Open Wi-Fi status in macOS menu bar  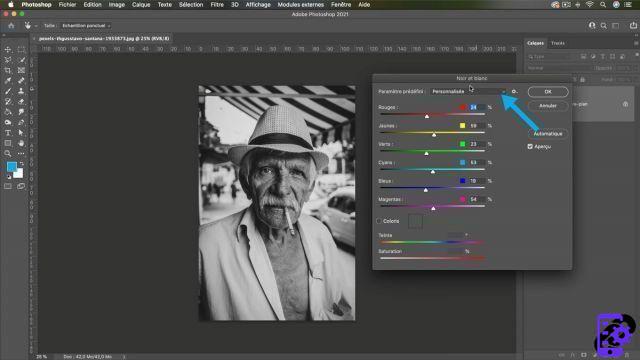(589, 5)
